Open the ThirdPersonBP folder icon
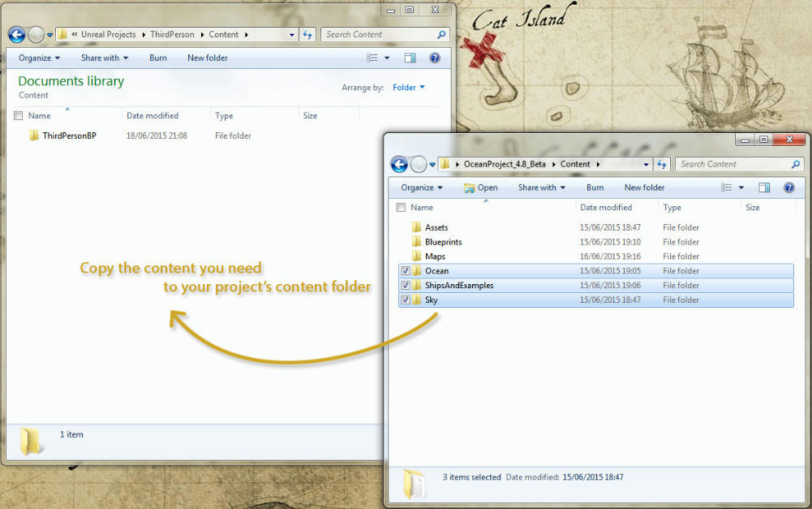Viewport: 812px width, 509px height. coord(33,136)
